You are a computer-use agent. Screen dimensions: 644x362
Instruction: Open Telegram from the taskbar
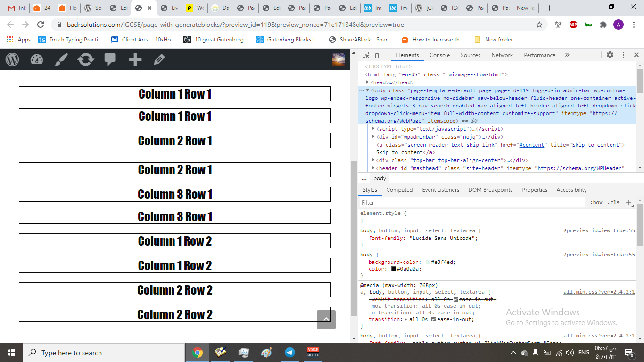tap(289, 353)
